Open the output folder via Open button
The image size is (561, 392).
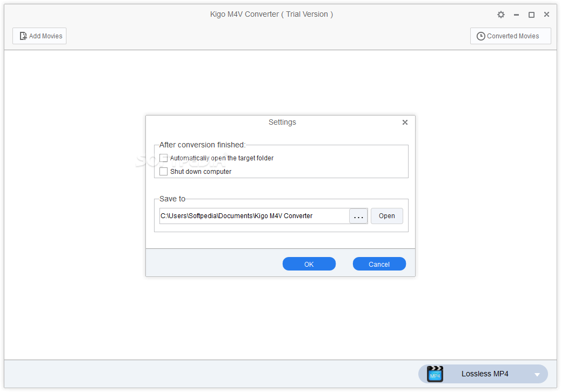(387, 216)
